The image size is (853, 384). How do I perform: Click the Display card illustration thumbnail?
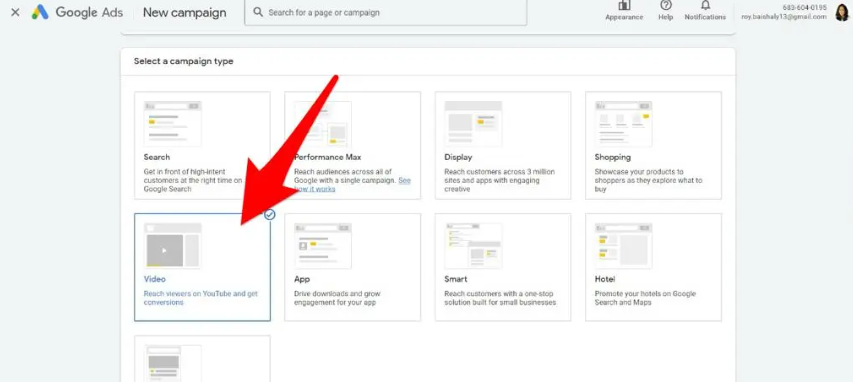(473, 124)
